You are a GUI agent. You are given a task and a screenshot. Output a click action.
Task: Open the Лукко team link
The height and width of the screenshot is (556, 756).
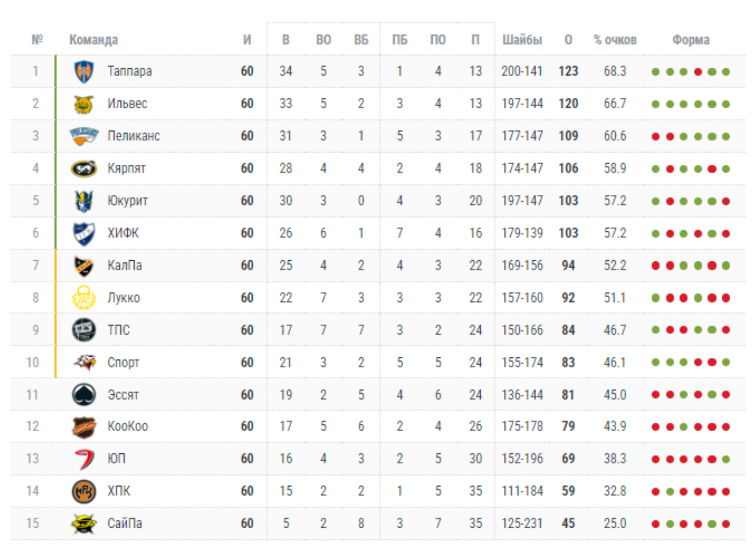[124, 298]
